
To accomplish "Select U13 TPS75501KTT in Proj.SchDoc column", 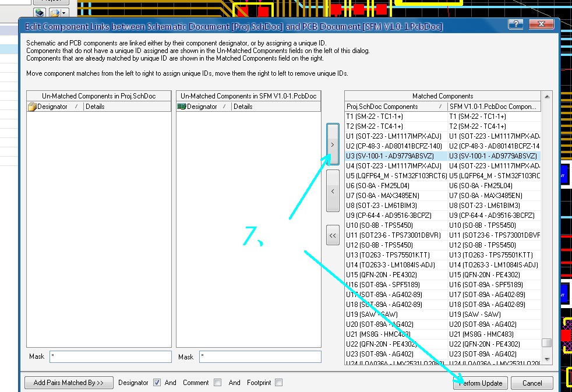I will (x=396, y=255).
